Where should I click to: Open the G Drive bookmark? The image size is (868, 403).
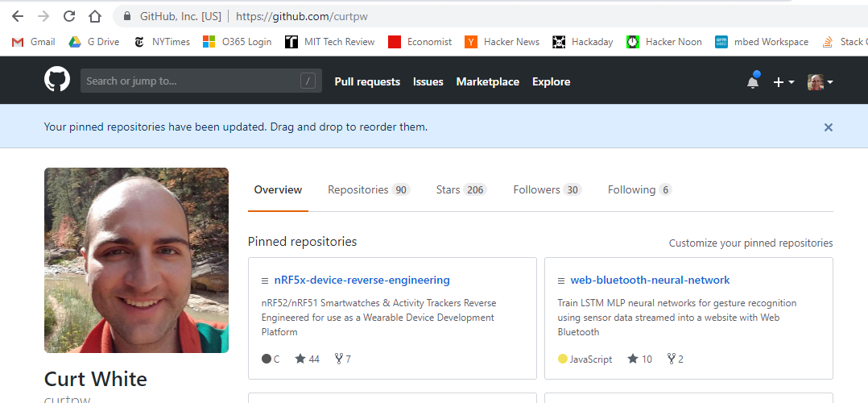tap(93, 42)
